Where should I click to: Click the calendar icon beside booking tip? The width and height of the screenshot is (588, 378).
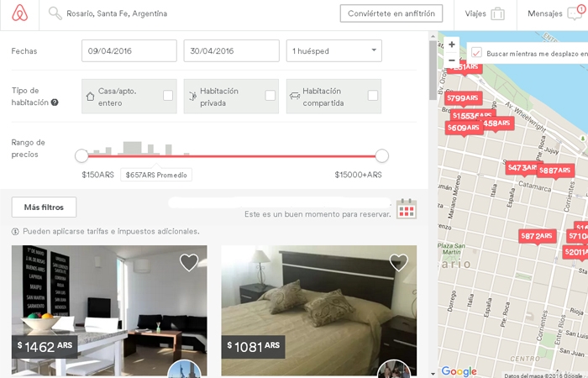[407, 208]
